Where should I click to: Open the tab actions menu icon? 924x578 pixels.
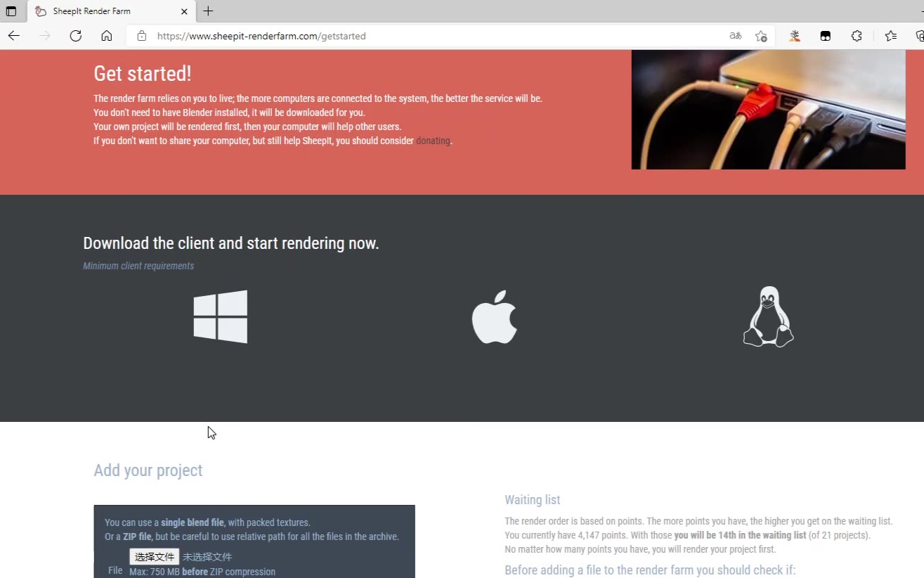point(11,11)
